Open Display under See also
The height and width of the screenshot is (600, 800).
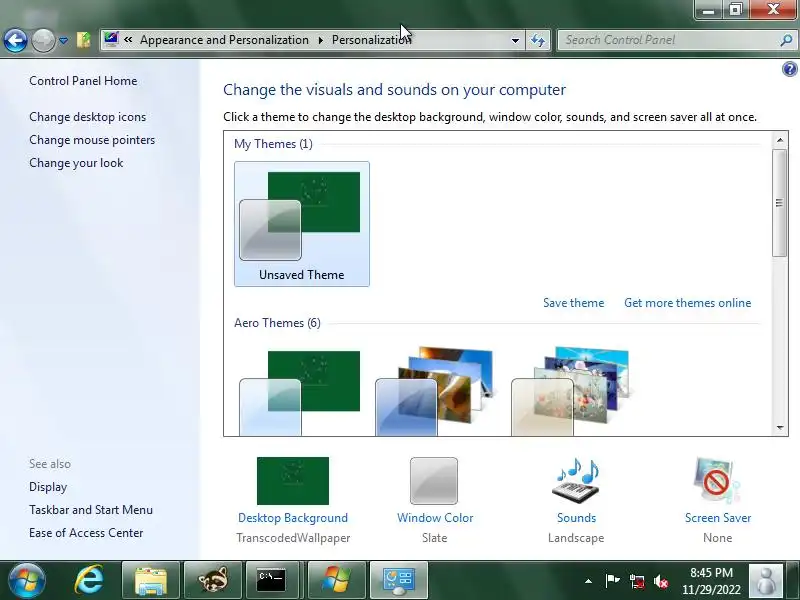point(48,487)
